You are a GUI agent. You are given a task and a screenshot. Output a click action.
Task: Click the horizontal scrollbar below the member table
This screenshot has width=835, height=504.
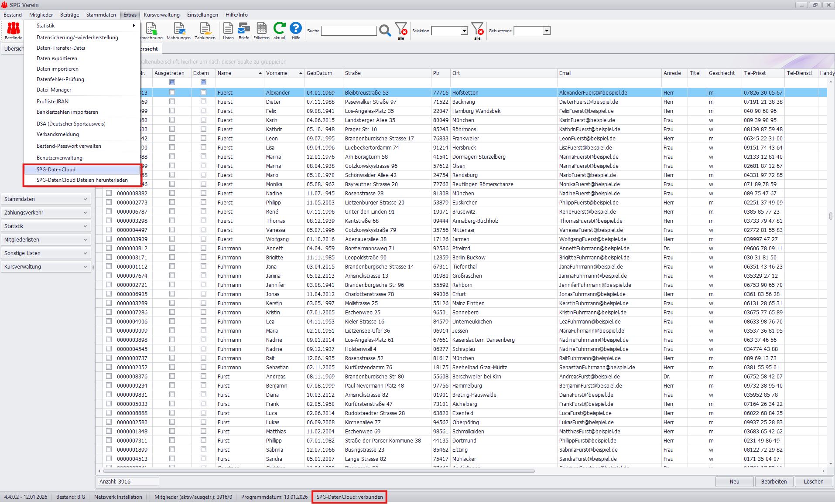[318, 471]
